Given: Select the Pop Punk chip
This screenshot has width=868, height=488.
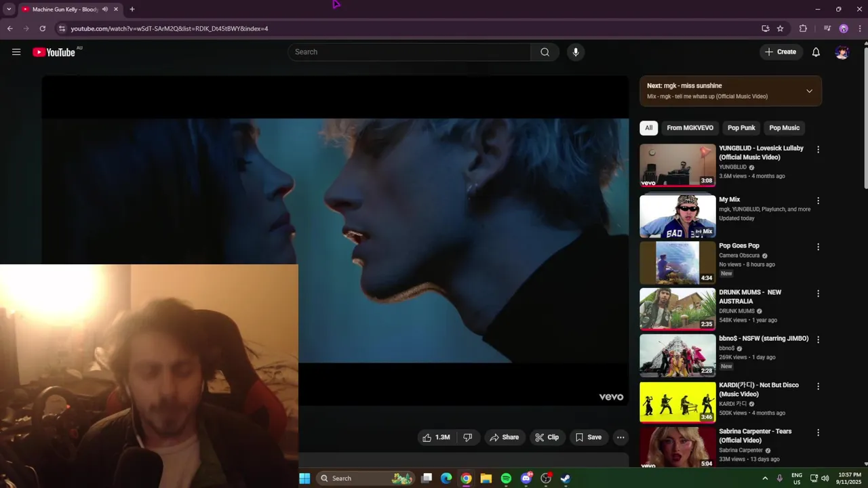Looking at the screenshot, I should [x=741, y=127].
